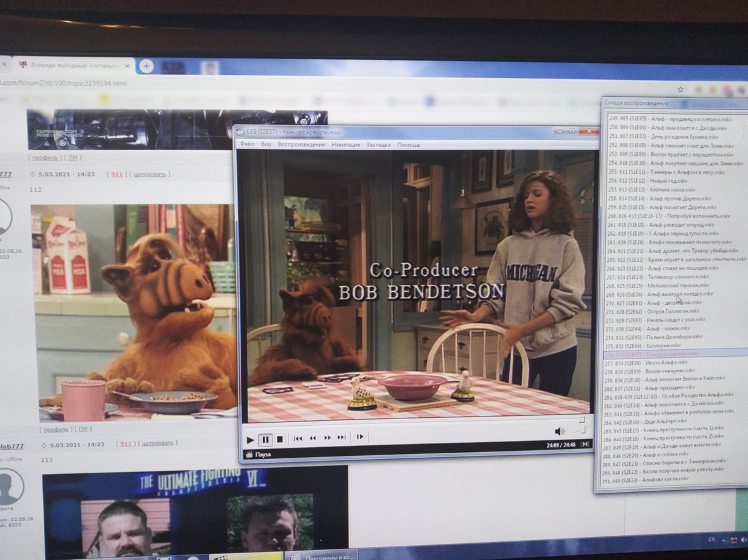Click the 'цитировать' link on post 112
The height and width of the screenshot is (560, 748).
(148, 174)
